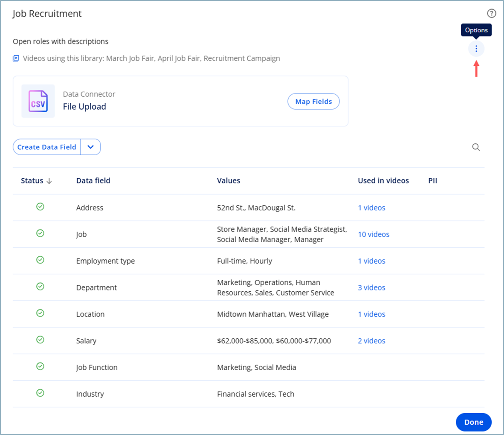Open the 2 videos link for Salary
Screen dimensions: 504x435
point(371,341)
